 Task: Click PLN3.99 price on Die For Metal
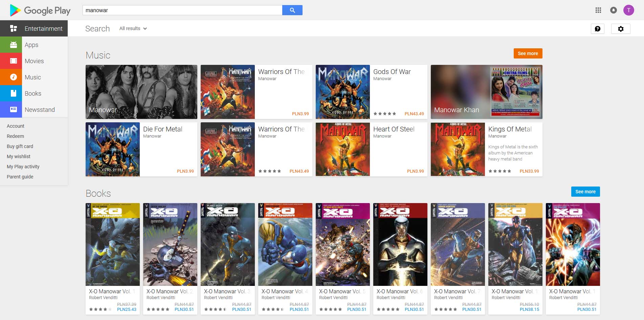185,171
